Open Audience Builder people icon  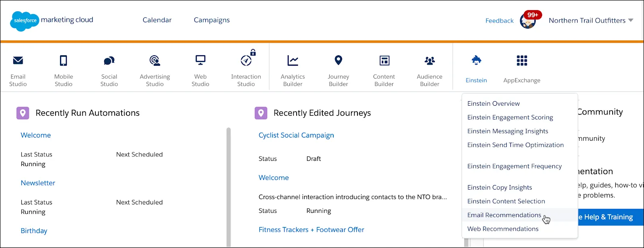click(429, 60)
